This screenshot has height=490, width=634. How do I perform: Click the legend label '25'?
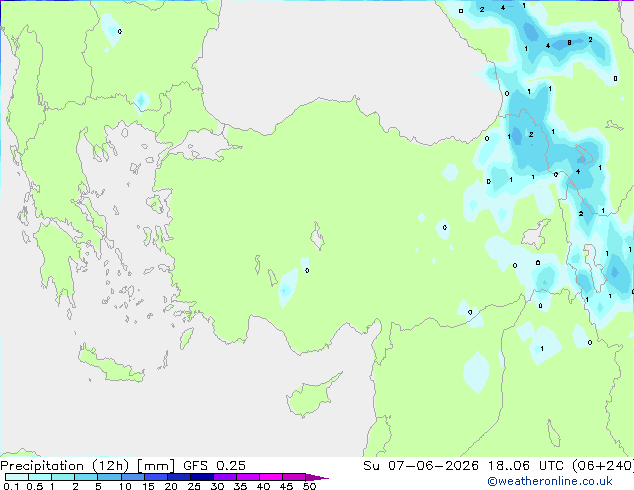pyautogui.click(x=194, y=486)
